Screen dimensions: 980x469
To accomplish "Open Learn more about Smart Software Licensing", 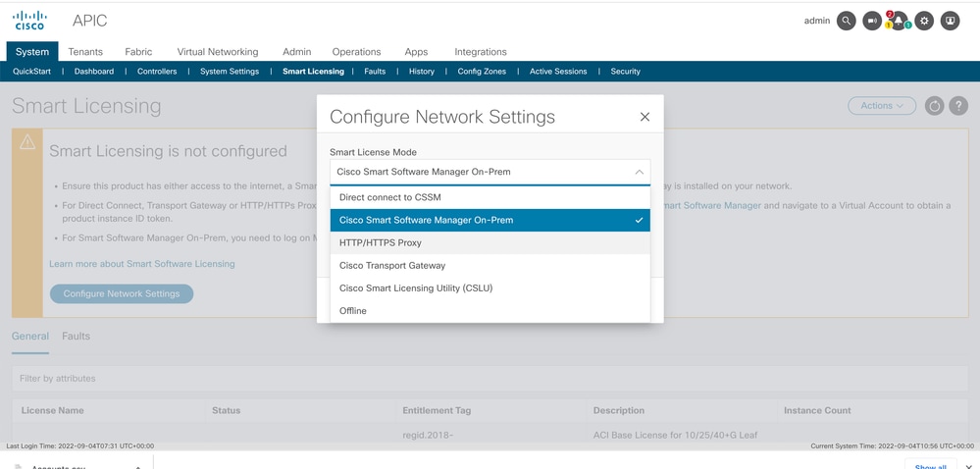I will pyautogui.click(x=142, y=264).
